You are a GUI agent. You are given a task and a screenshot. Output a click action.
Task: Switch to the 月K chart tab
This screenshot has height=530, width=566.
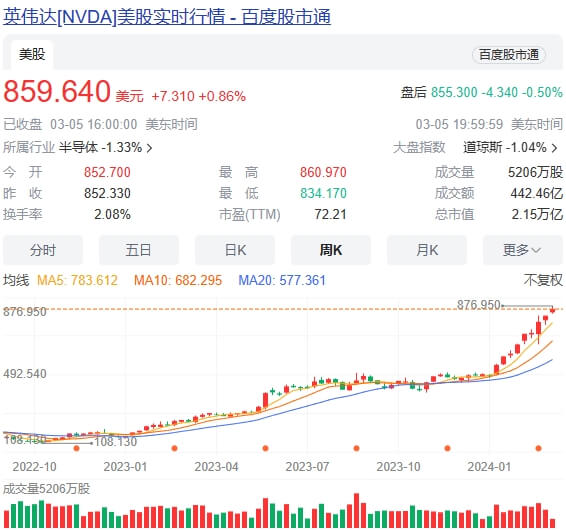[x=427, y=250]
